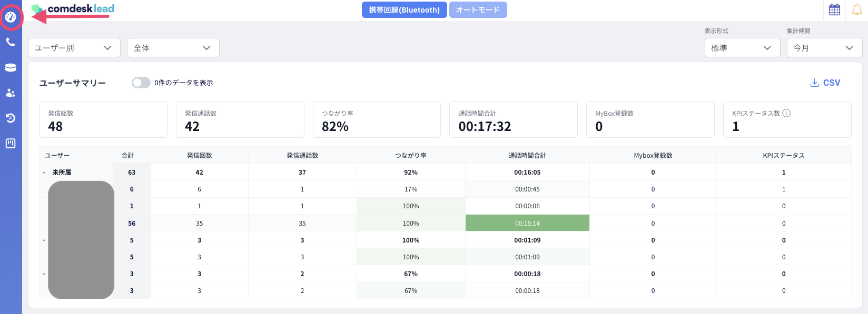Open the ユーザー別 dropdown
868x314 pixels.
[x=74, y=48]
